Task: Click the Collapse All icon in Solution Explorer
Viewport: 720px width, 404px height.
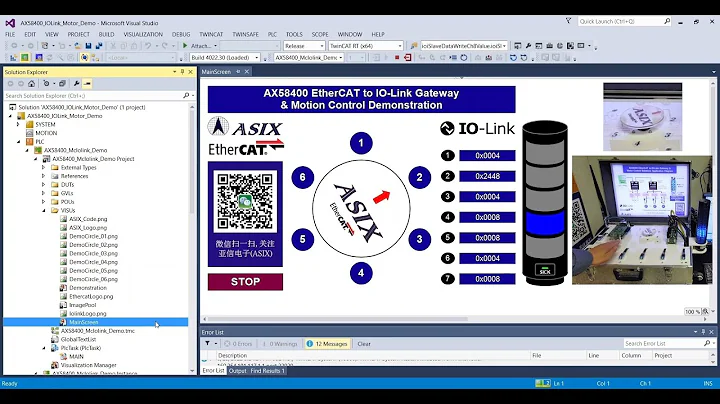Action: 62,84
